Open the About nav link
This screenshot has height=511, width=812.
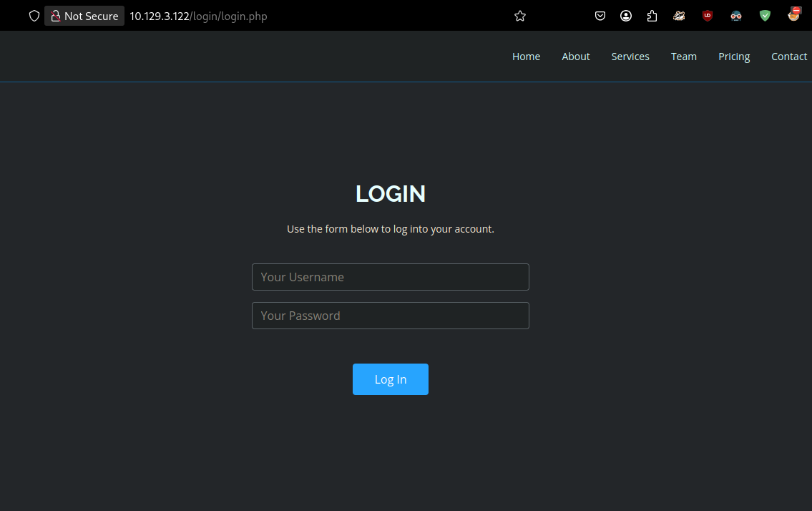[575, 57]
